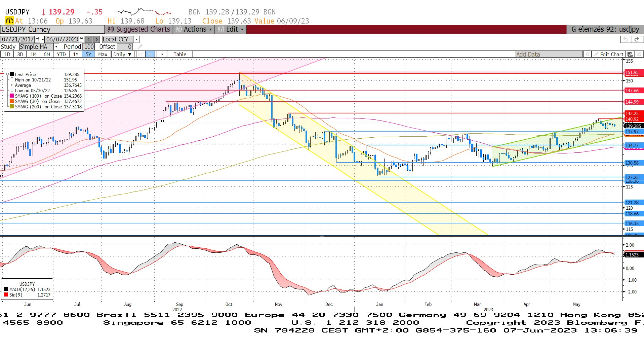Click the 130.58 blue price level label
The width and height of the screenshot is (644, 349).
(x=633, y=163)
